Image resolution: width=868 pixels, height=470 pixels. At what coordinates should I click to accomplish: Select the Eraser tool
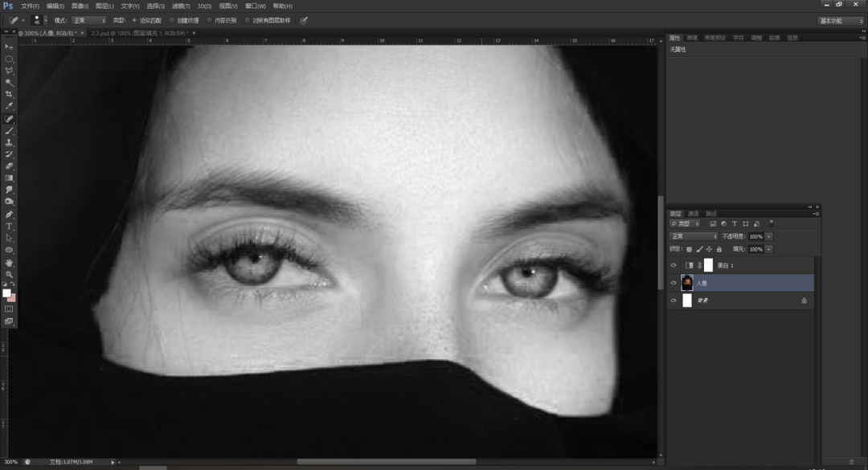[x=9, y=166]
